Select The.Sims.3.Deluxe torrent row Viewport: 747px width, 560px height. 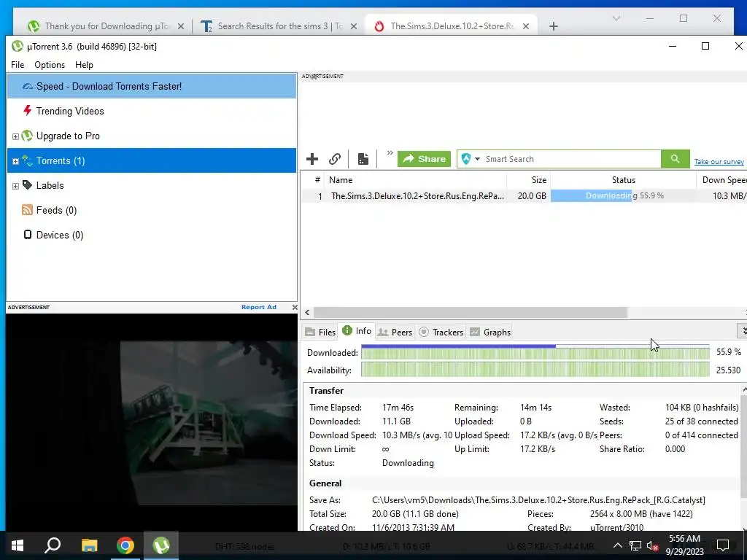coord(523,195)
